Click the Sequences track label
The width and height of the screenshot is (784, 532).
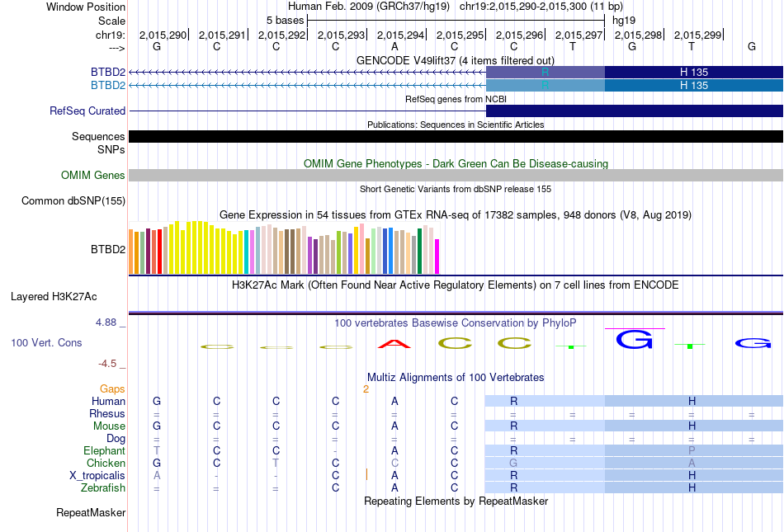[98, 136]
